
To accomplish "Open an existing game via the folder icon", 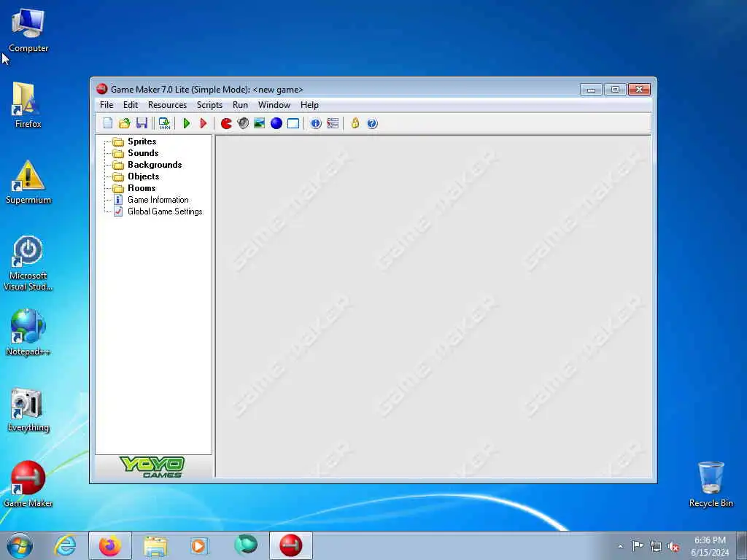I will [x=124, y=123].
